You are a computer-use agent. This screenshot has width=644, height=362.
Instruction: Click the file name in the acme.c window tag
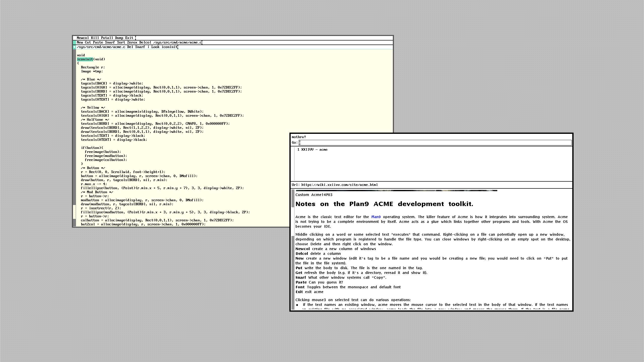(x=101, y=47)
